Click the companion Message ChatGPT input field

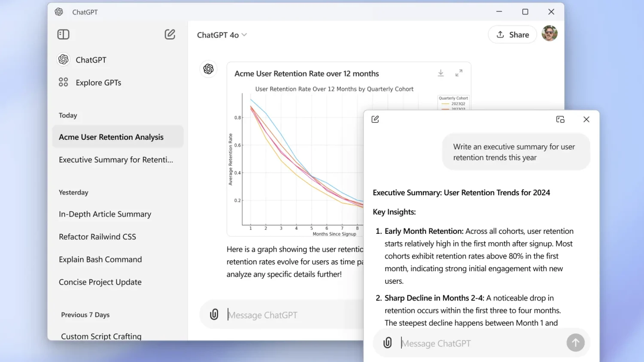click(x=481, y=343)
